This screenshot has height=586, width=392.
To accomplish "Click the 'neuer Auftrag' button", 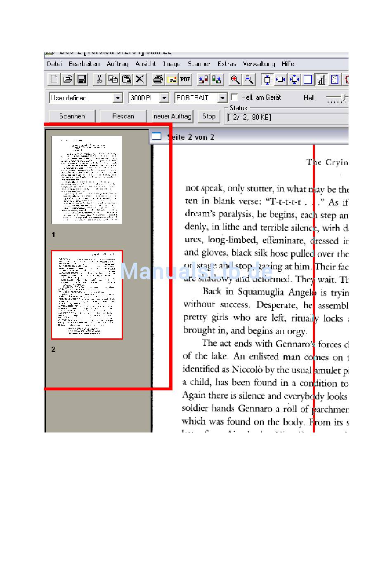I will [172, 116].
